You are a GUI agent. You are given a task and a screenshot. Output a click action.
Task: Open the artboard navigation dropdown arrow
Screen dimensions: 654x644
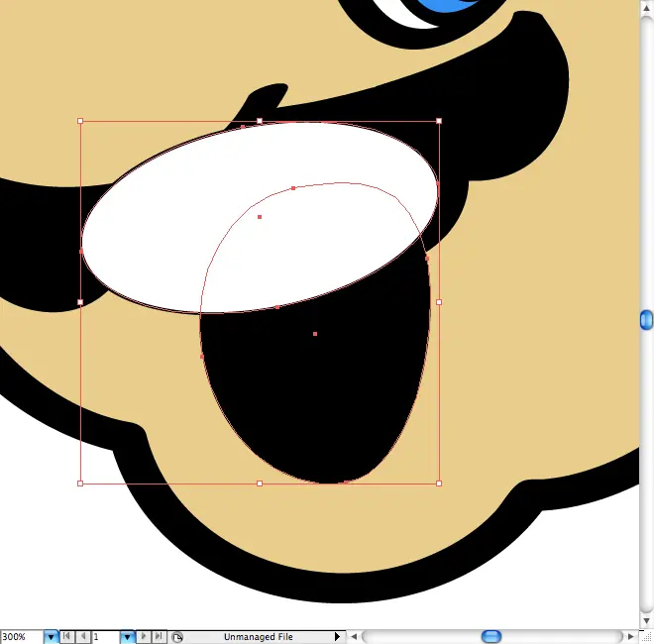point(127,637)
